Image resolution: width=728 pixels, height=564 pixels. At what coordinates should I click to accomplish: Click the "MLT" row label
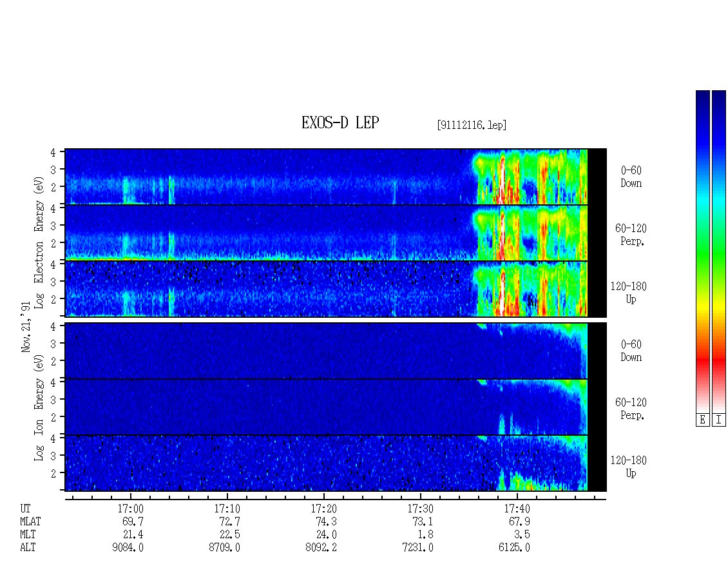coord(28,535)
